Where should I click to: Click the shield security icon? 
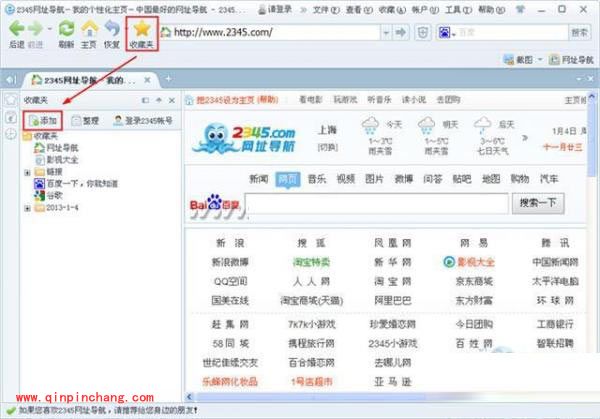(423, 33)
